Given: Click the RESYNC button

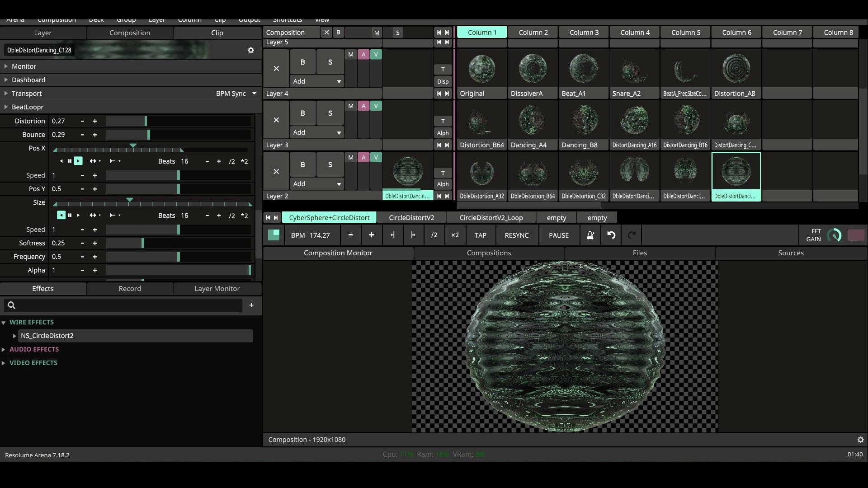Looking at the screenshot, I should click(x=517, y=235).
